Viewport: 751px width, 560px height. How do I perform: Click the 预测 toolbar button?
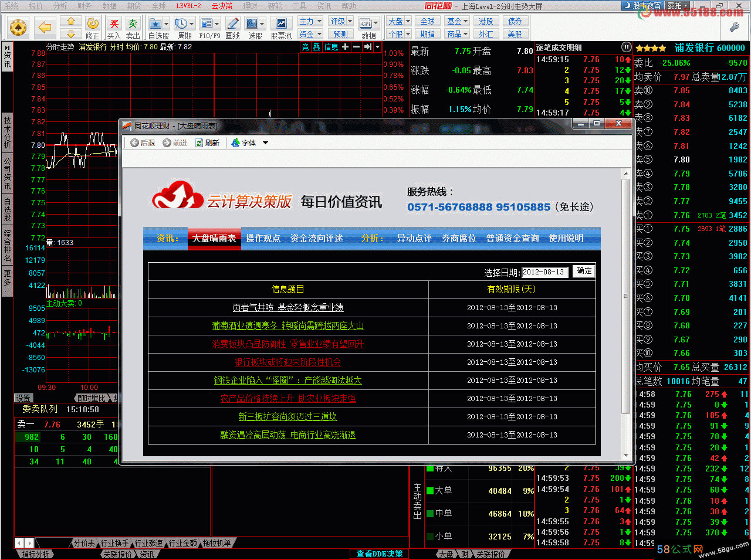pos(341,34)
